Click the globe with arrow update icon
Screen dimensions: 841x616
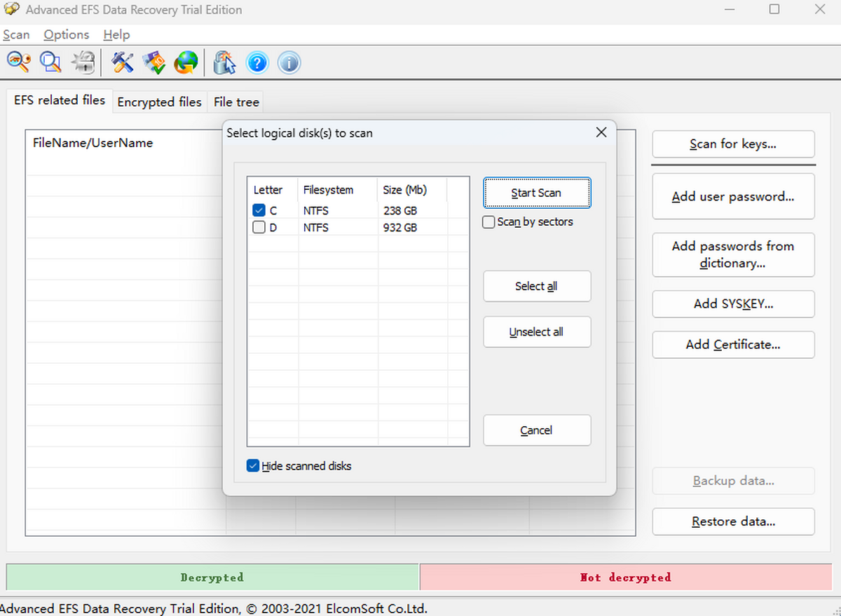[x=186, y=62]
